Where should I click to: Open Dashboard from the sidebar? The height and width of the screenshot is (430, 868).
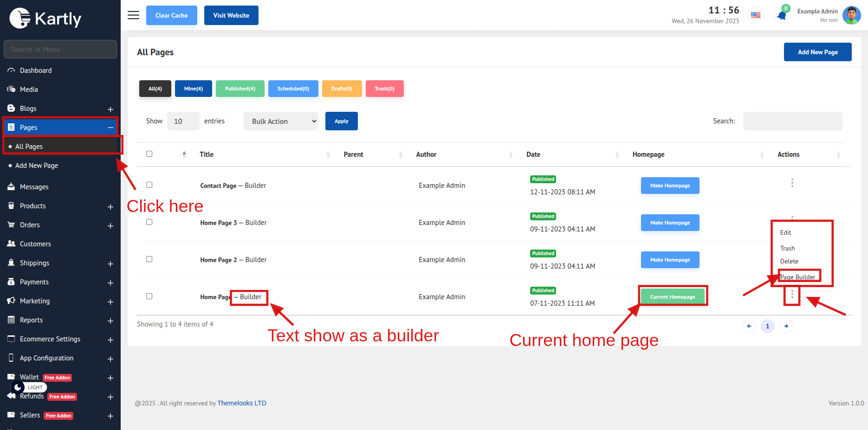click(x=36, y=71)
